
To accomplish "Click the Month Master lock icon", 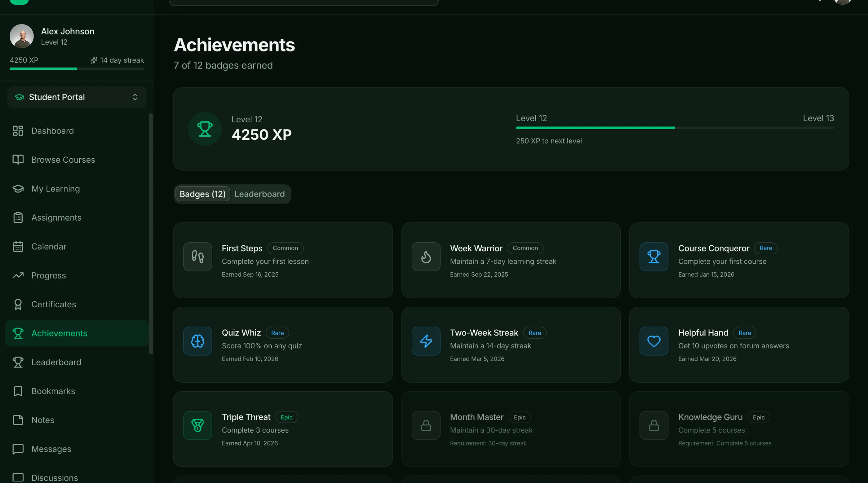I will [426, 425].
